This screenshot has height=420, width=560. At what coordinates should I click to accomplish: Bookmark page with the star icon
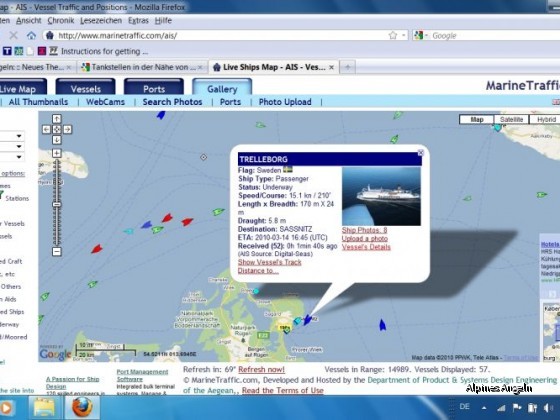393,35
